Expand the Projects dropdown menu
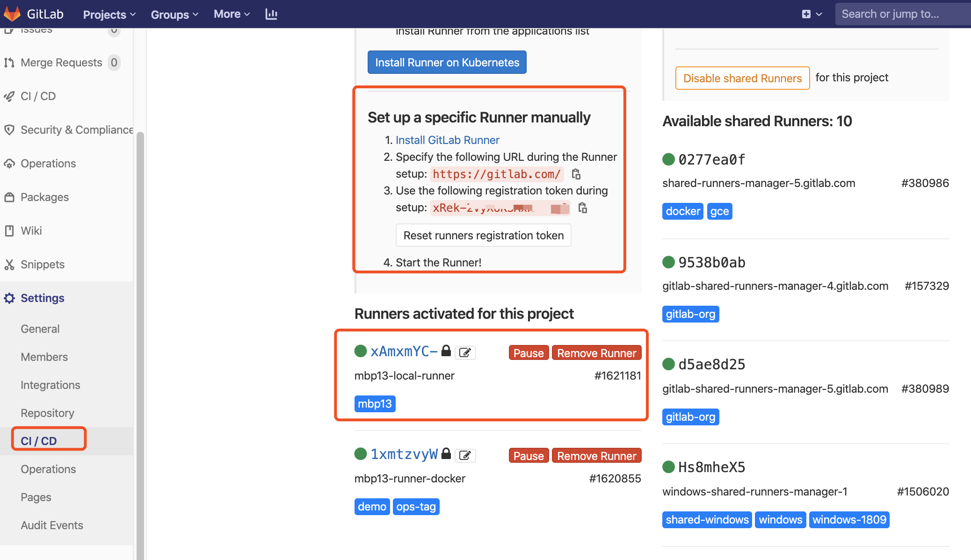This screenshot has width=971, height=560. (109, 14)
